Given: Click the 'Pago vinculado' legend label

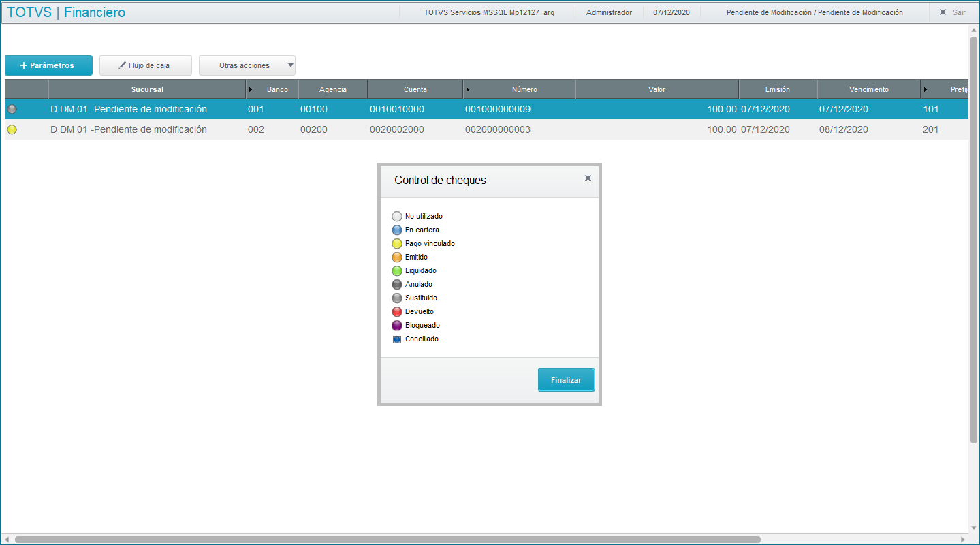Looking at the screenshot, I should (430, 243).
